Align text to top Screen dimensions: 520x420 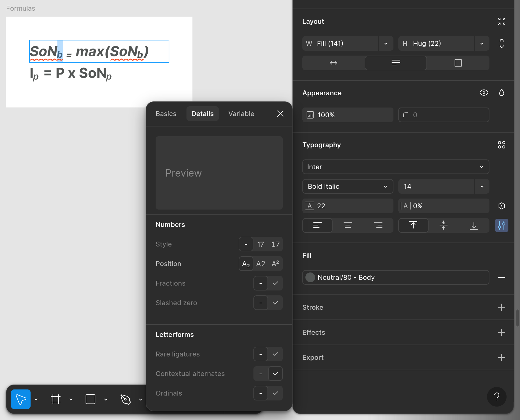(413, 225)
